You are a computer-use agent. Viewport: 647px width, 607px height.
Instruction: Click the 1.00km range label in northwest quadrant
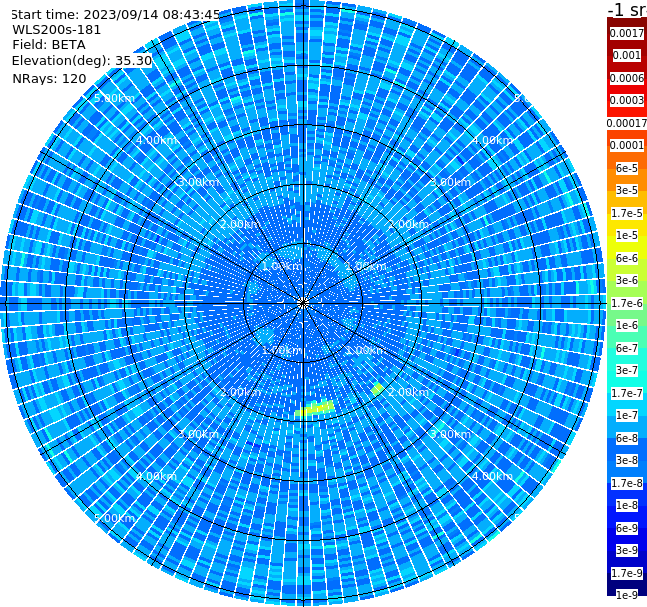pos(282,266)
